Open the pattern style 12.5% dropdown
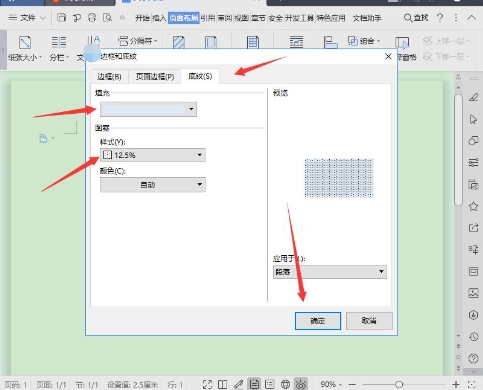483x390 pixels. 153,155
